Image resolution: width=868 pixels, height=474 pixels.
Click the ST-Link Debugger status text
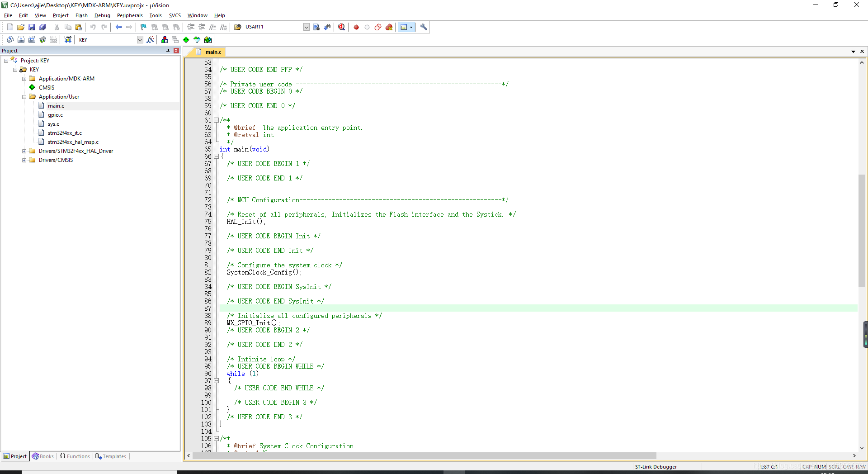[x=656, y=467]
